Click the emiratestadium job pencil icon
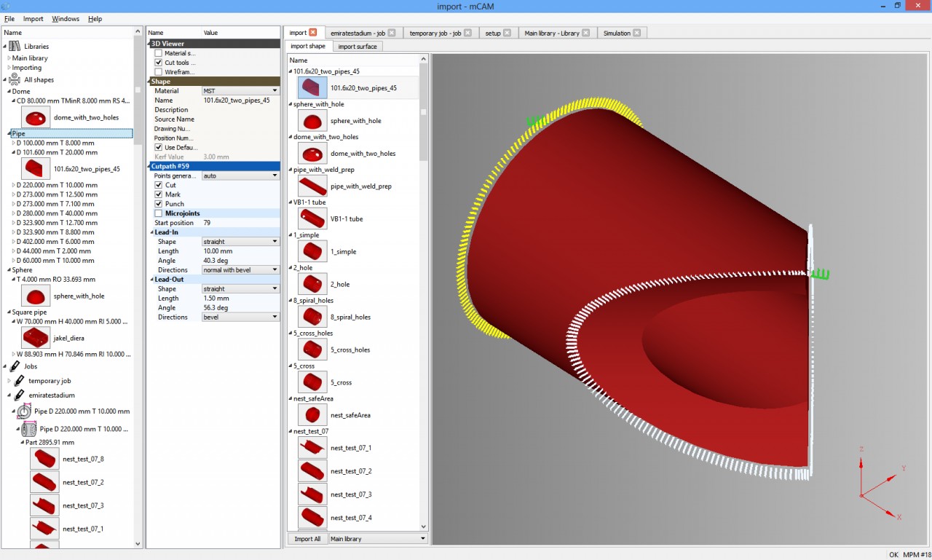This screenshot has width=932, height=560. [20, 395]
